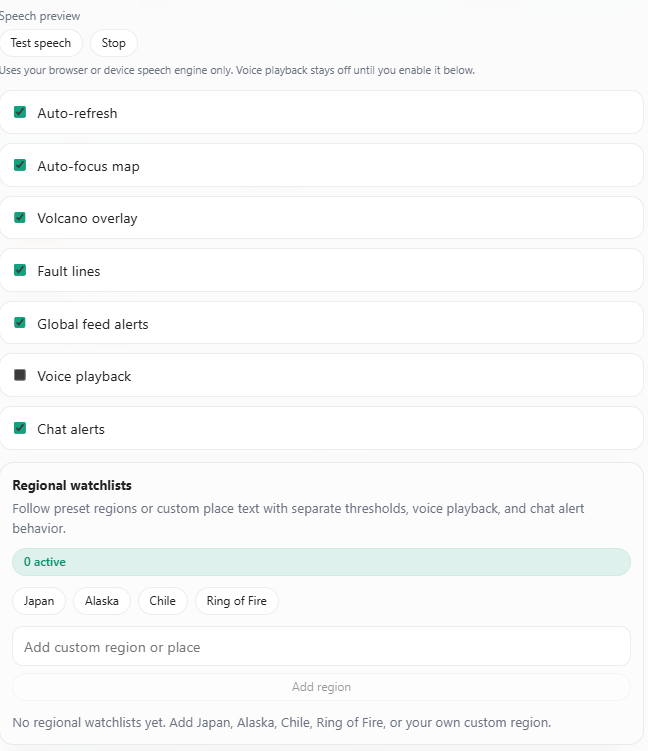648x751 pixels.
Task: Toggle the Fault lines checkbox
Action: (x=20, y=270)
